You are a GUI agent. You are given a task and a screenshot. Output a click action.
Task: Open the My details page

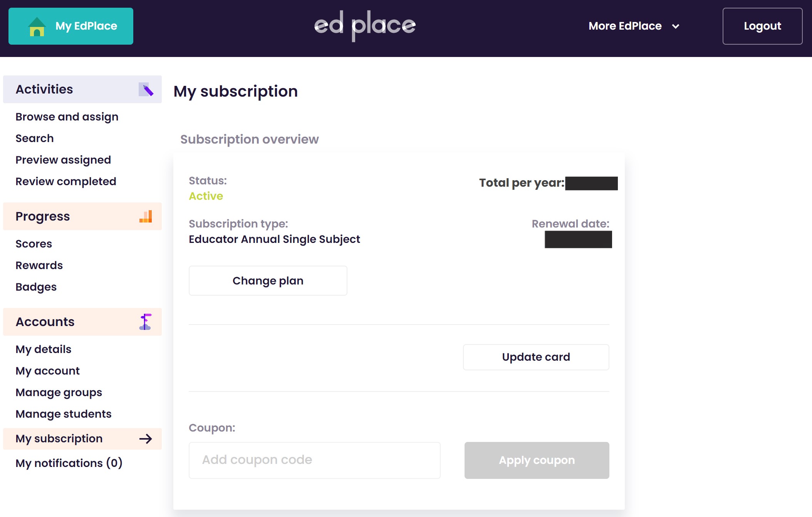coord(44,350)
